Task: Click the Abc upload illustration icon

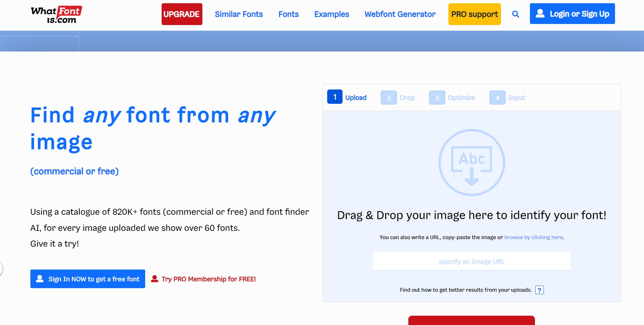Action: (x=471, y=162)
